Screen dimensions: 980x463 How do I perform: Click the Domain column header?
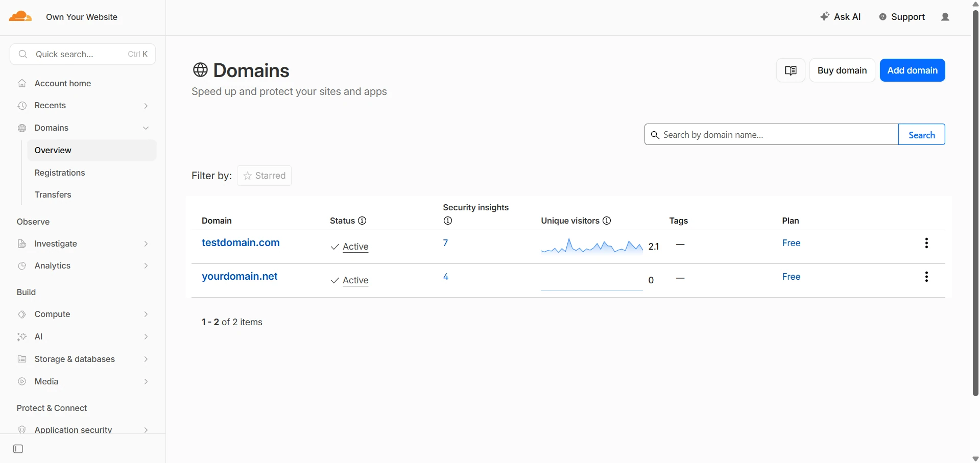click(x=217, y=221)
